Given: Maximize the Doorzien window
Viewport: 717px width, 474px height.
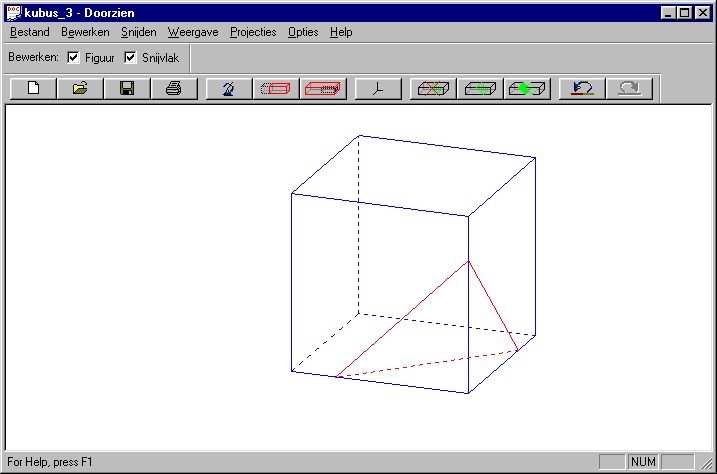Looking at the screenshot, I should tap(684, 13).
